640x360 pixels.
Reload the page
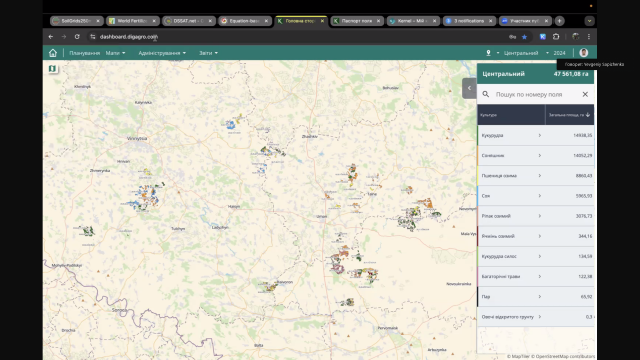77,37
